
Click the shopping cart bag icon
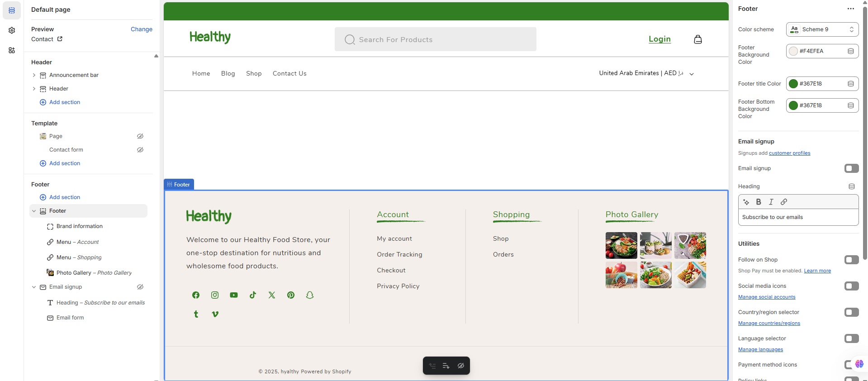pyautogui.click(x=697, y=39)
